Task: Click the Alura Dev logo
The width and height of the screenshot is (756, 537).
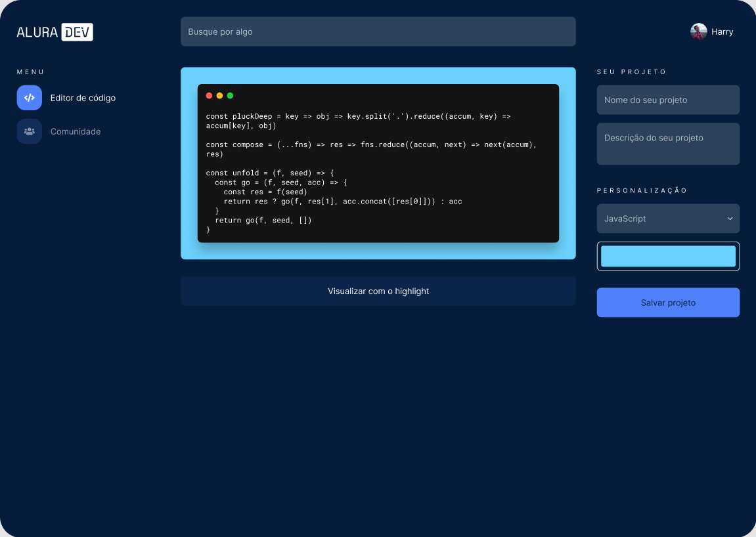Action: click(x=55, y=32)
